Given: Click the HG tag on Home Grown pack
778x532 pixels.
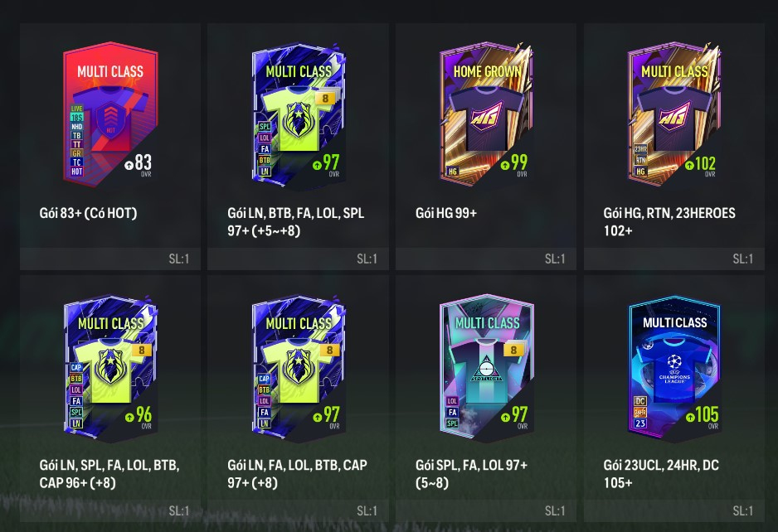Looking at the screenshot, I should [x=453, y=172].
